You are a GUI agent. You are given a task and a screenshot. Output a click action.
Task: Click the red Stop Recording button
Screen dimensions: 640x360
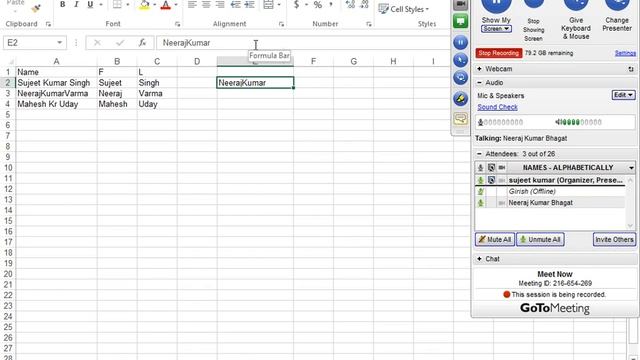[498, 53]
